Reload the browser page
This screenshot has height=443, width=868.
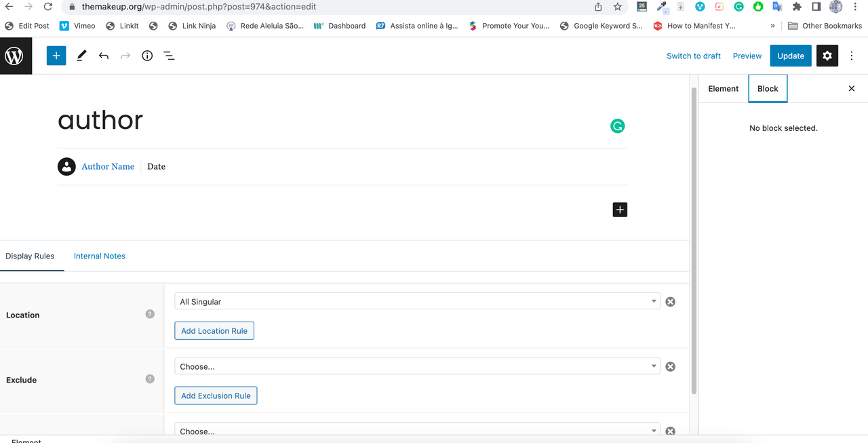47,7
